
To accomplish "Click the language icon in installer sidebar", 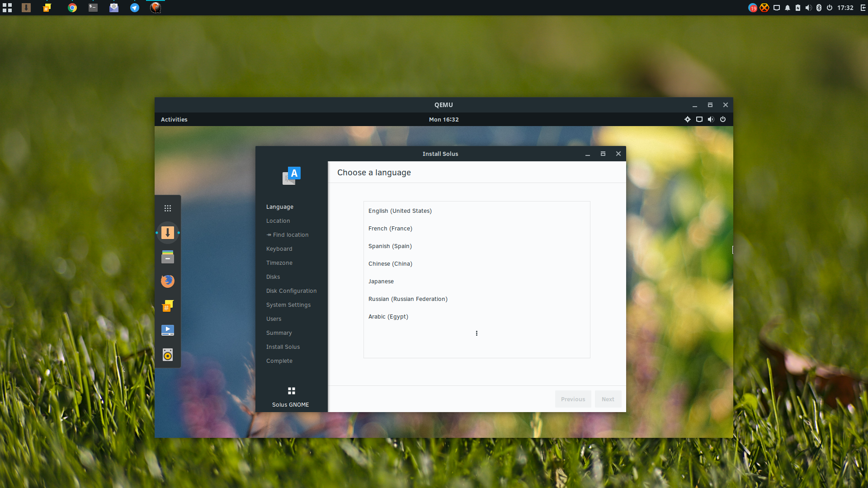I will pyautogui.click(x=292, y=176).
